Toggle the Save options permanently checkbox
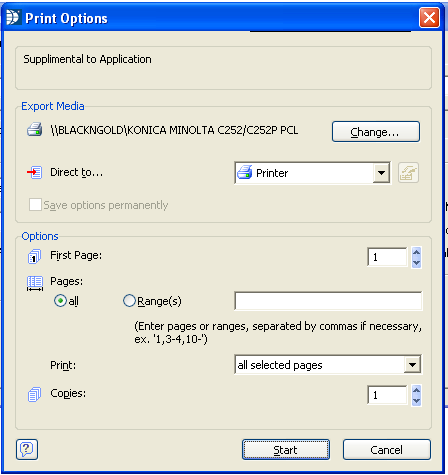 pyautogui.click(x=35, y=205)
